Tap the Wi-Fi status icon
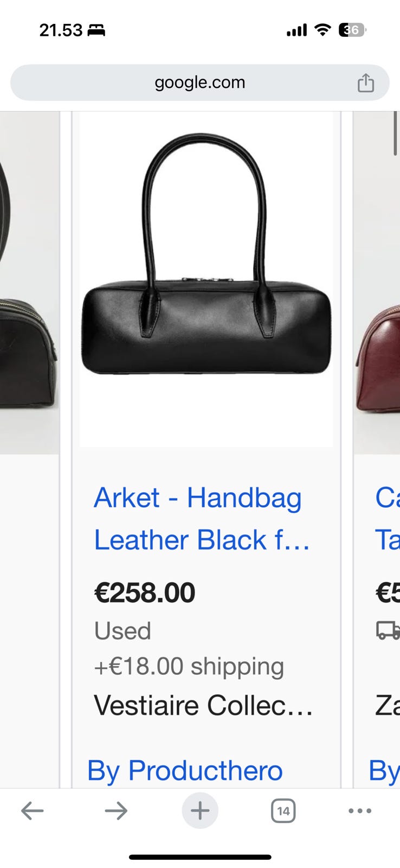Screen dimensions: 400x868 coord(323,30)
